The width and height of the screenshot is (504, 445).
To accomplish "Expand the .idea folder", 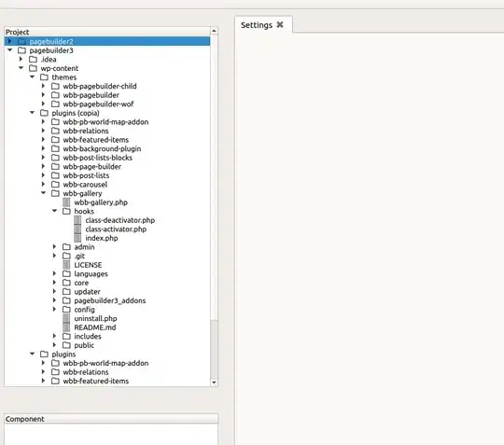I will tap(21, 59).
